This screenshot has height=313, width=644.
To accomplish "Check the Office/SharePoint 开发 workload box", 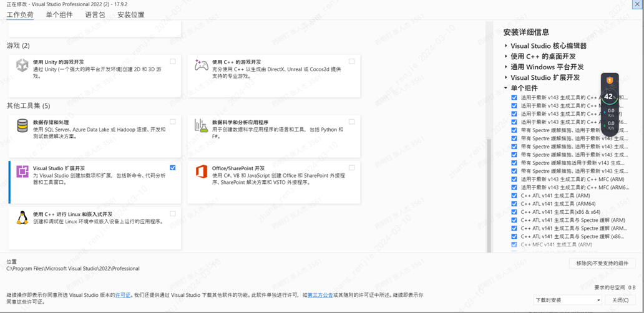I will point(351,168).
